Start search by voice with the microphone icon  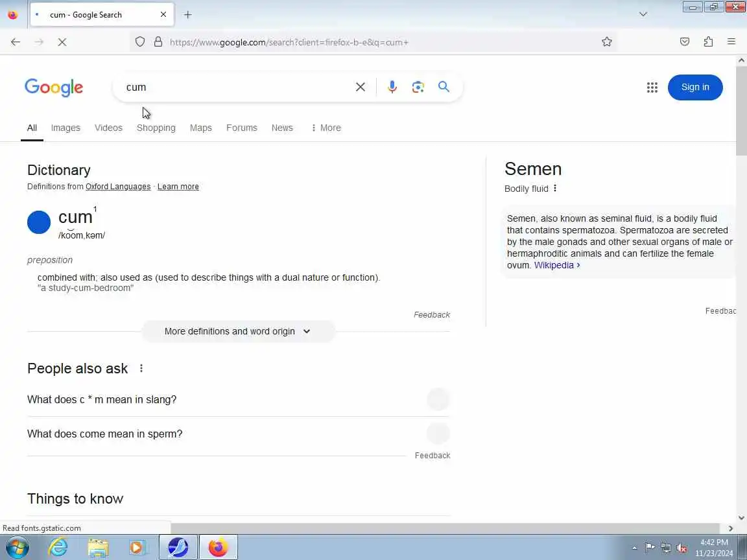coord(392,87)
